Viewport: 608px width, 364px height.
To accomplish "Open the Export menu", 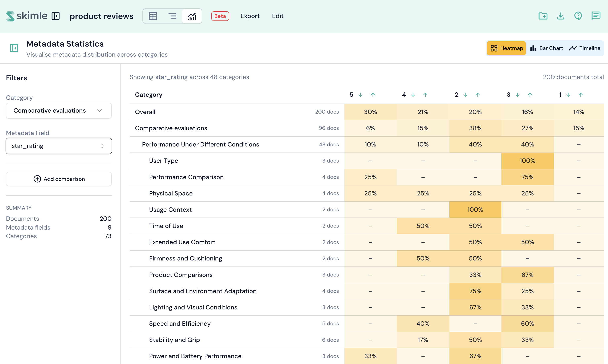I will (x=250, y=16).
